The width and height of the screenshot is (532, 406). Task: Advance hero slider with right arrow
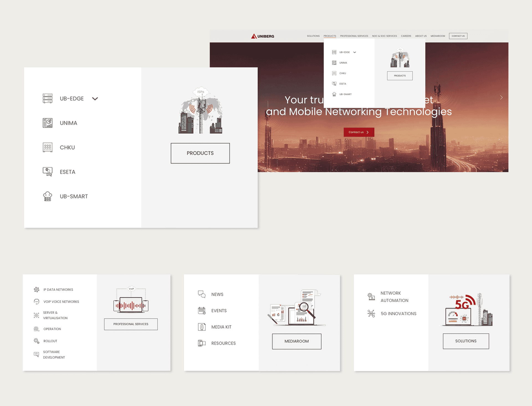click(501, 97)
